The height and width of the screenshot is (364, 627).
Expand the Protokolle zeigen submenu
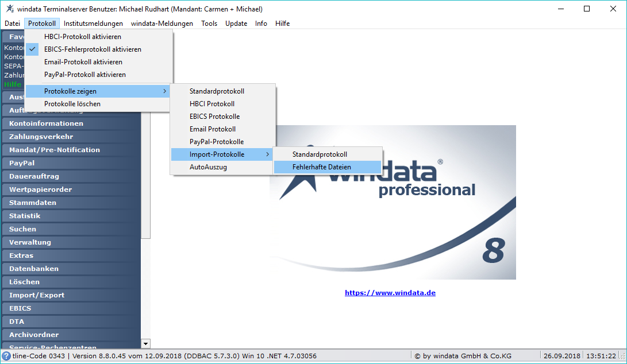point(98,91)
